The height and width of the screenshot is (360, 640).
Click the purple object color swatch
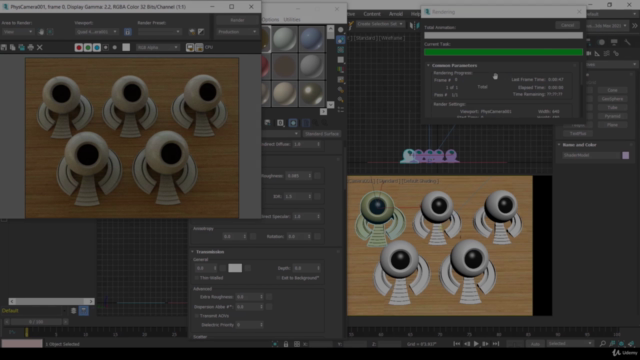coord(626,155)
